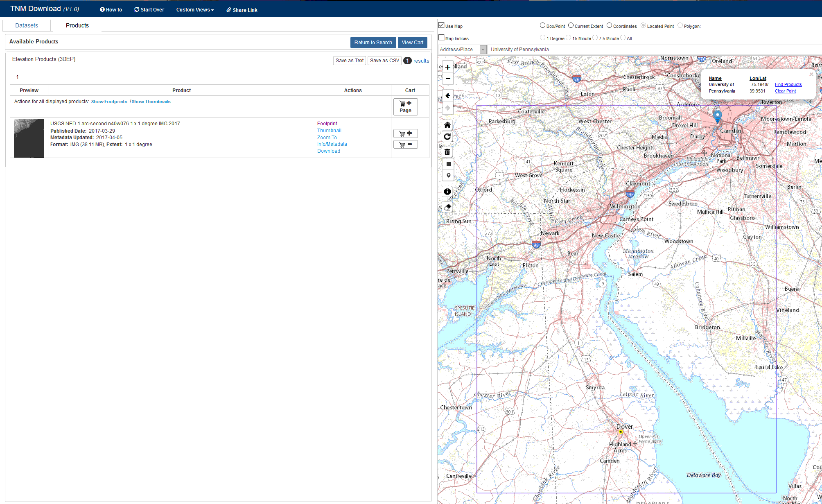Expand the Custom Views menu
The width and height of the screenshot is (822, 504).
point(195,10)
